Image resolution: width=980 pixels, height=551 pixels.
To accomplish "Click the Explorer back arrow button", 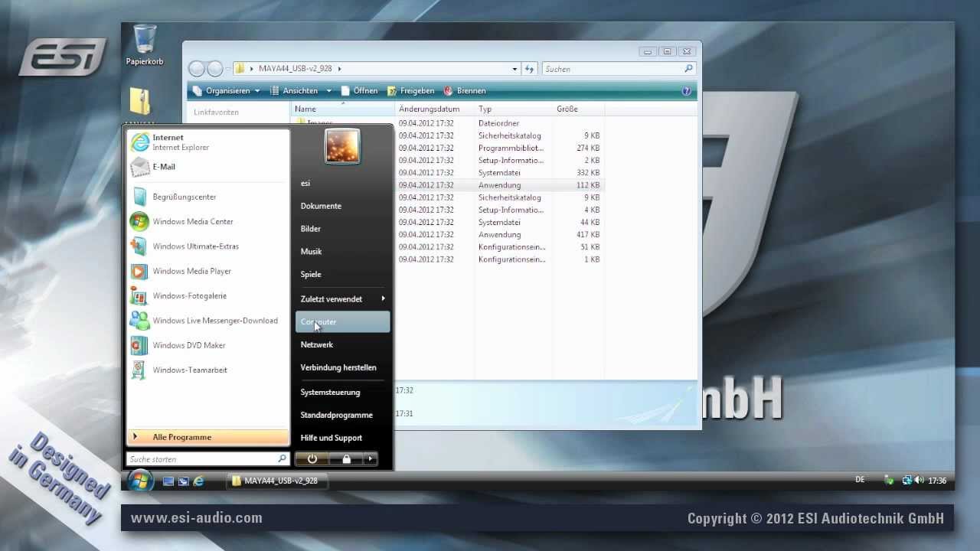I will point(197,69).
